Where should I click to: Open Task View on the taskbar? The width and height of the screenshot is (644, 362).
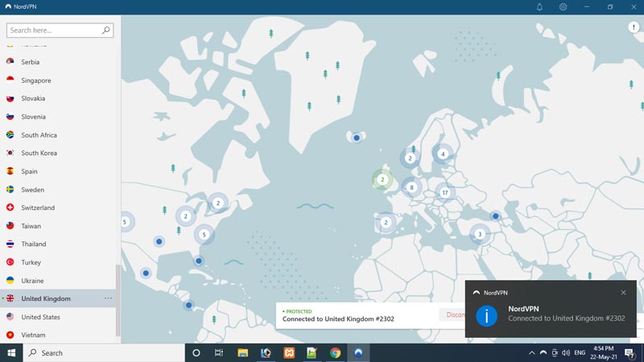(x=219, y=353)
